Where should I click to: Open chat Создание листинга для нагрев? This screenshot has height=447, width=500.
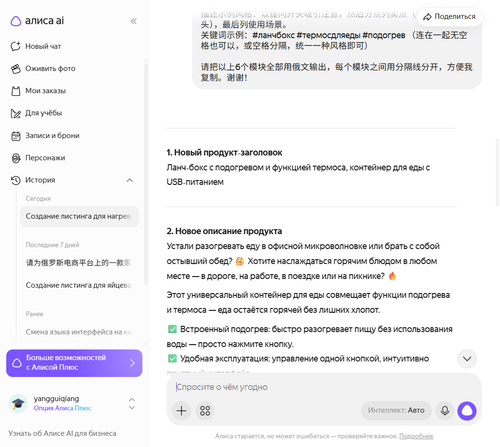(x=79, y=216)
